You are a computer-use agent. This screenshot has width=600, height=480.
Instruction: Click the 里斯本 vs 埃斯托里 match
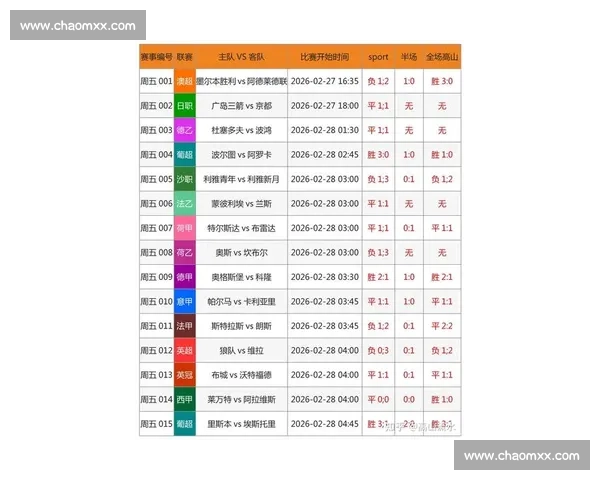click(241, 424)
